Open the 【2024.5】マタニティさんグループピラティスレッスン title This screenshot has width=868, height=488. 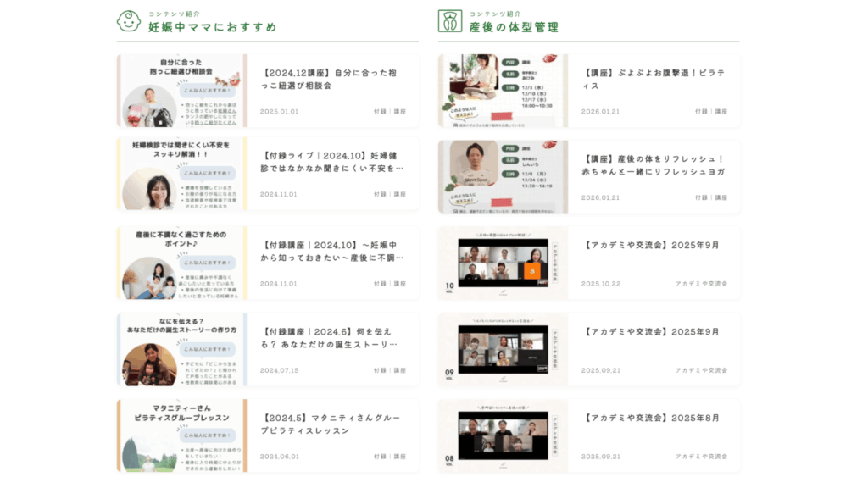pos(329,424)
